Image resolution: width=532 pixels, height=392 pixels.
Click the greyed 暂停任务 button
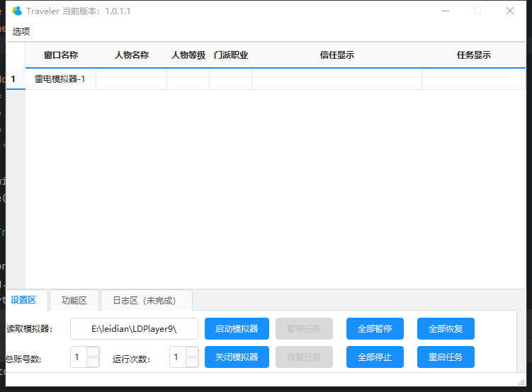pyautogui.click(x=304, y=328)
